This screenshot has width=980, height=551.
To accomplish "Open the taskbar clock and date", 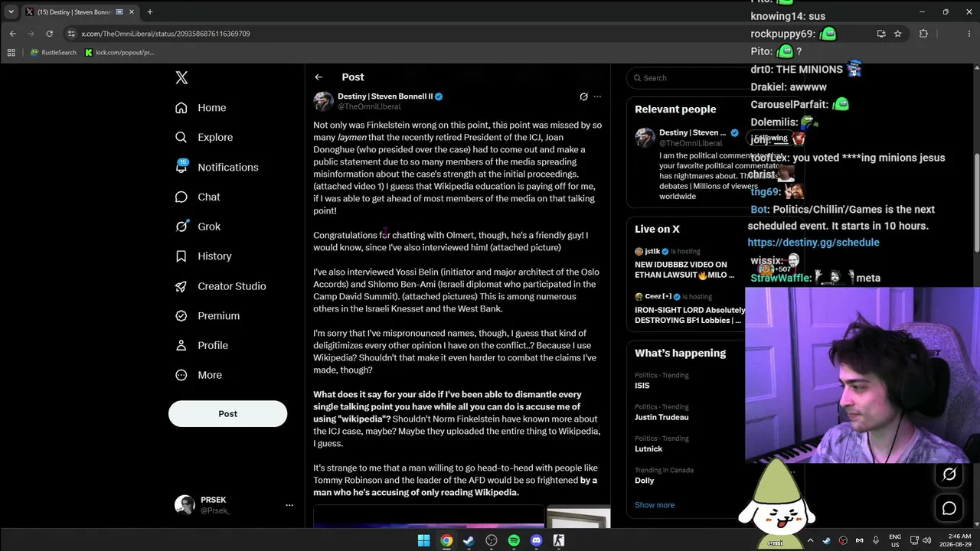I will click(956, 541).
